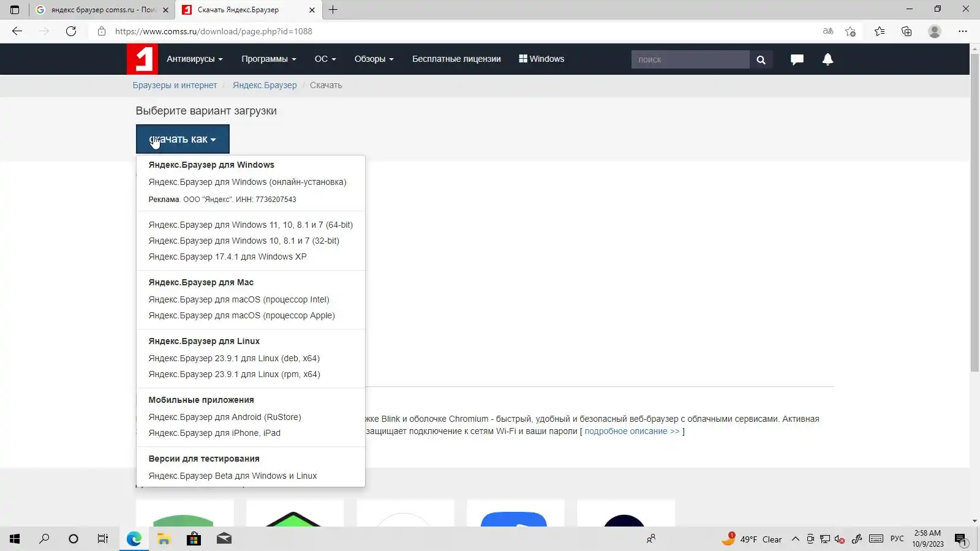The height and width of the screenshot is (551, 980).
Task: Click the translate page icon in address bar
Action: pyautogui.click(x=828, y=31)
